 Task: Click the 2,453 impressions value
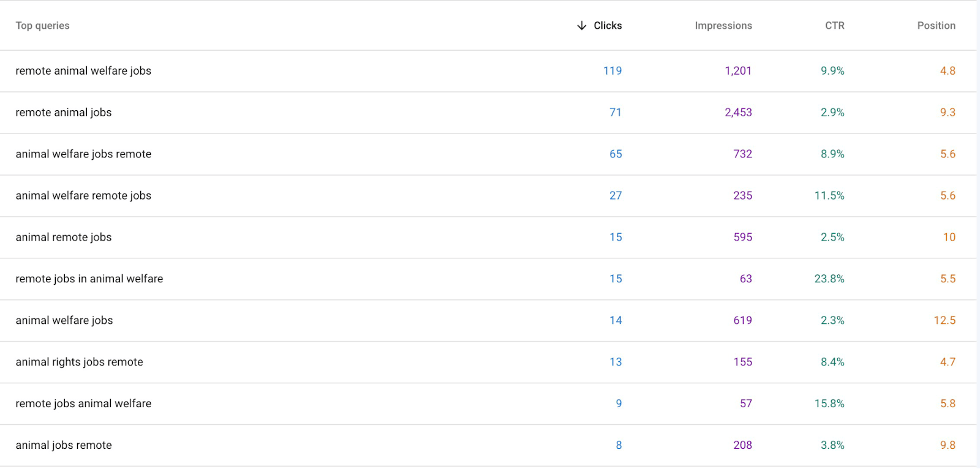click(738, 113)
